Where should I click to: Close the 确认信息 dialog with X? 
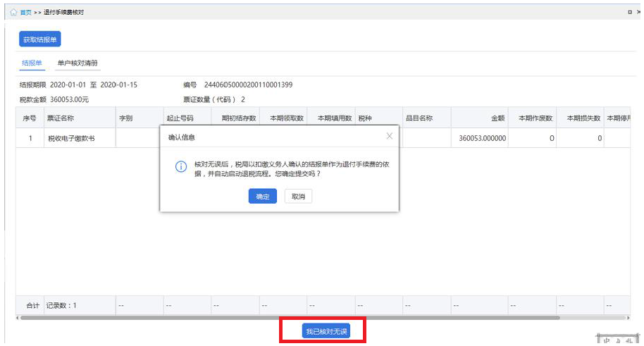click(x=390, y=136)
